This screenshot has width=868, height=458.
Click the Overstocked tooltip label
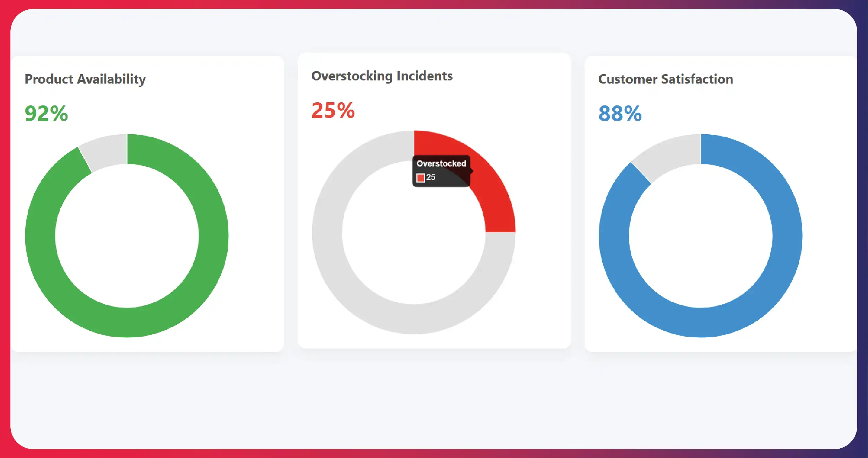pyautogui.click(x=441, y=163)
